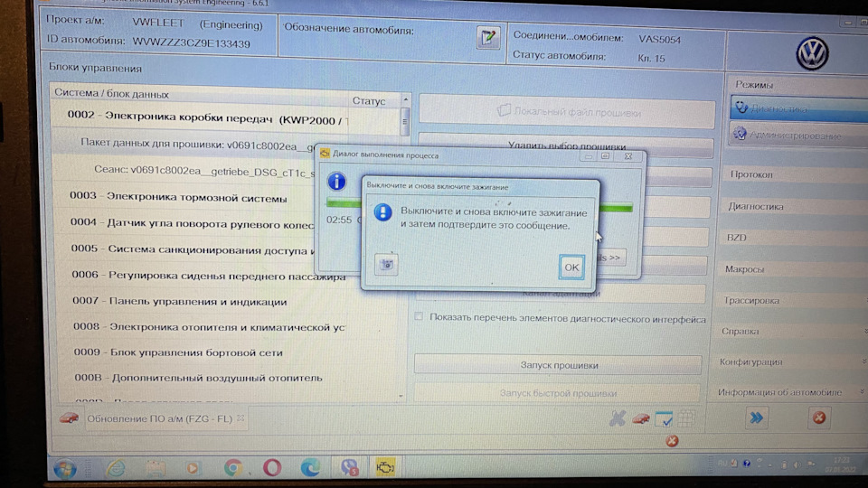Select the Администрирование mode
The image size is (868, 488).
point(797,135)
